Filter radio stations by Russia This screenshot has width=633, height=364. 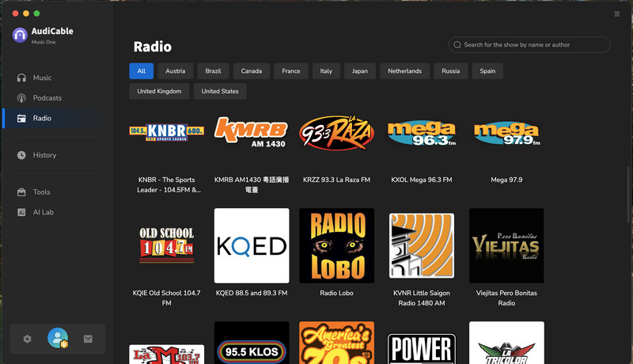[x=450, y=71]
